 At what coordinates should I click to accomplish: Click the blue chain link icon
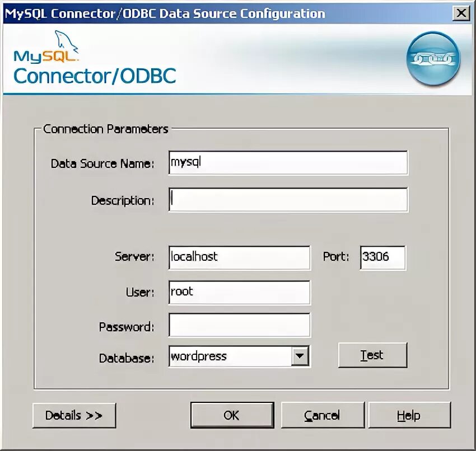[x=433, y=58]
